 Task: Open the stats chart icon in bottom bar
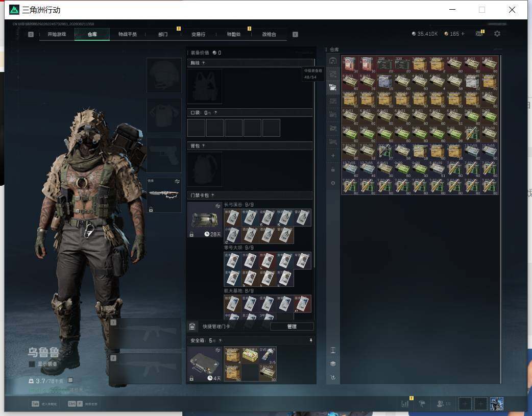(405, 404)
